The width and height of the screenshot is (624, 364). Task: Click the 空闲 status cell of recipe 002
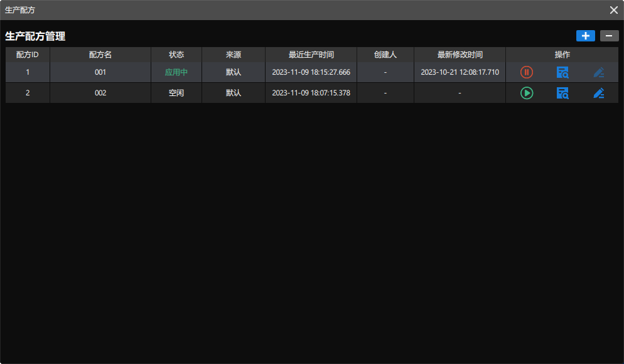[x=176, y=93]
